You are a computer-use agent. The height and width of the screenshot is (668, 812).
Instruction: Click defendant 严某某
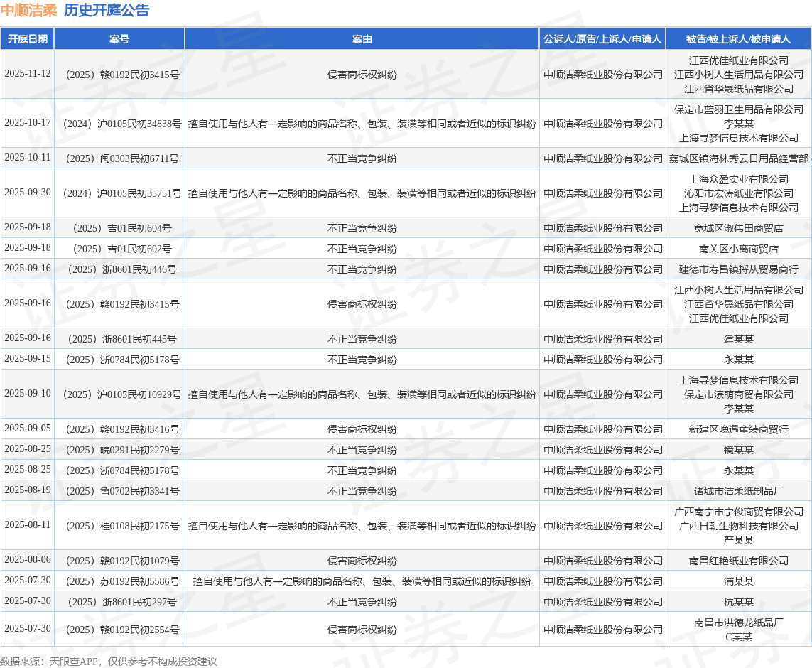[x=738, y=540]
